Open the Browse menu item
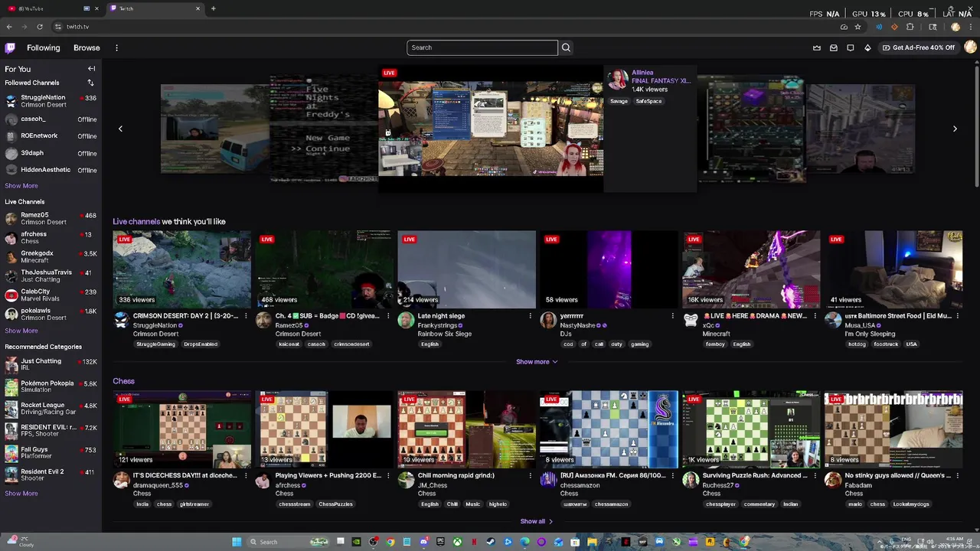 tap(87, 47)
